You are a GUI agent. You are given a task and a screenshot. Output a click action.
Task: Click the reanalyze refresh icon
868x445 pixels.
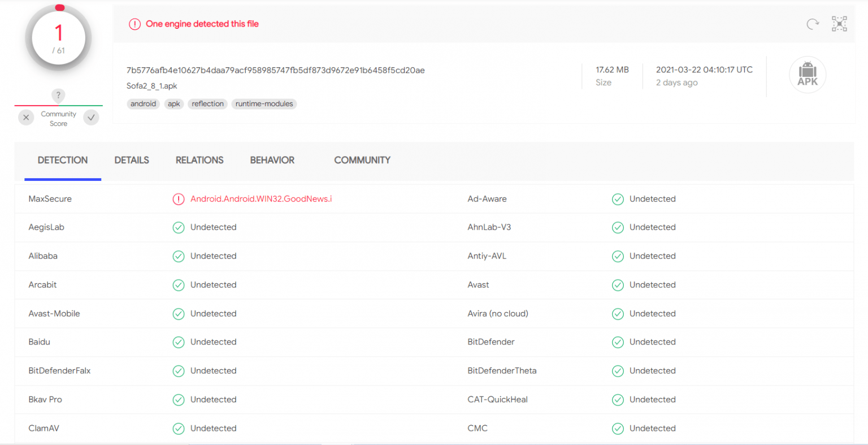coord(813,24)
